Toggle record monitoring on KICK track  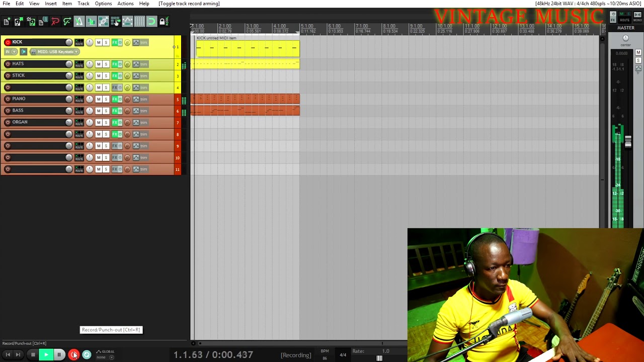23,52
